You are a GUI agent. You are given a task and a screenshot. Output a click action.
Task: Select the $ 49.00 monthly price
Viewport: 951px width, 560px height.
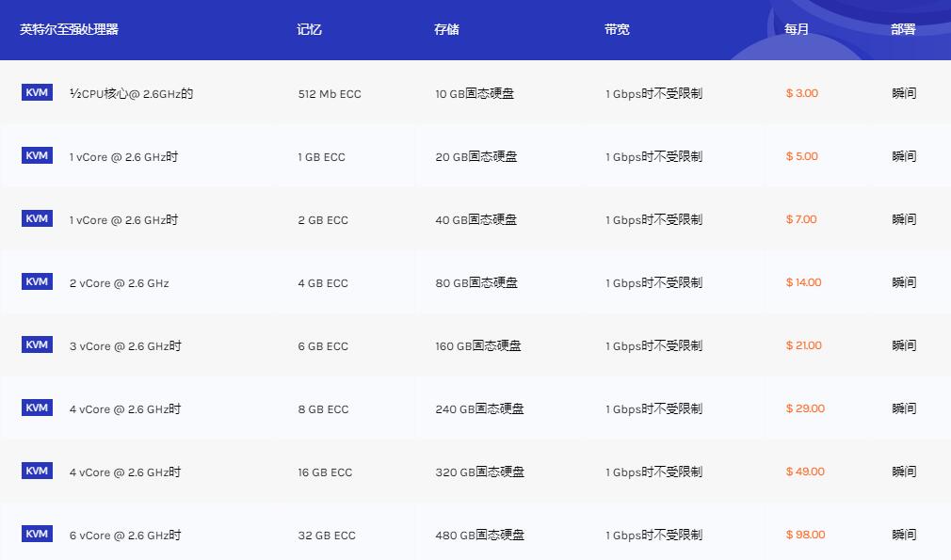pyautogui.click(x=805, y=472)
